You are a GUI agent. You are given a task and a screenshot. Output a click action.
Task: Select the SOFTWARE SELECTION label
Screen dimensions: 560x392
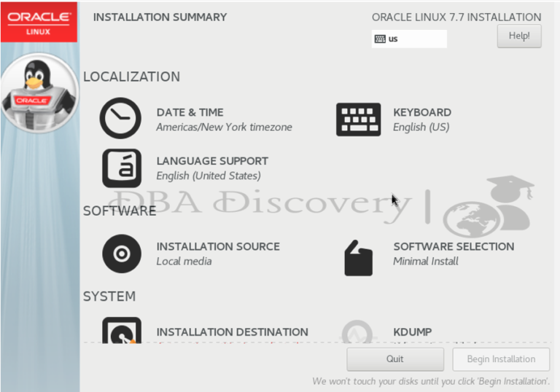(x=454, y=247)
